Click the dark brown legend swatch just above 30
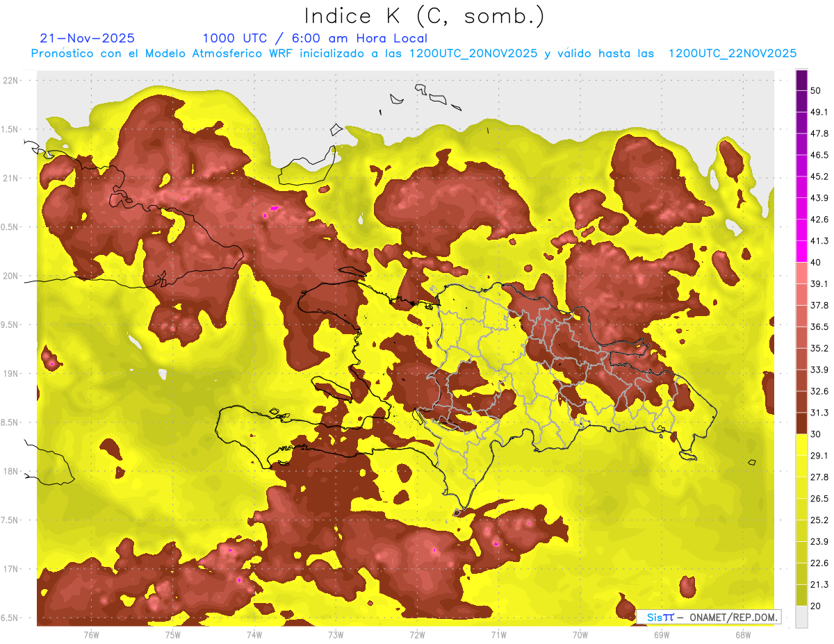 click(801, 423)
